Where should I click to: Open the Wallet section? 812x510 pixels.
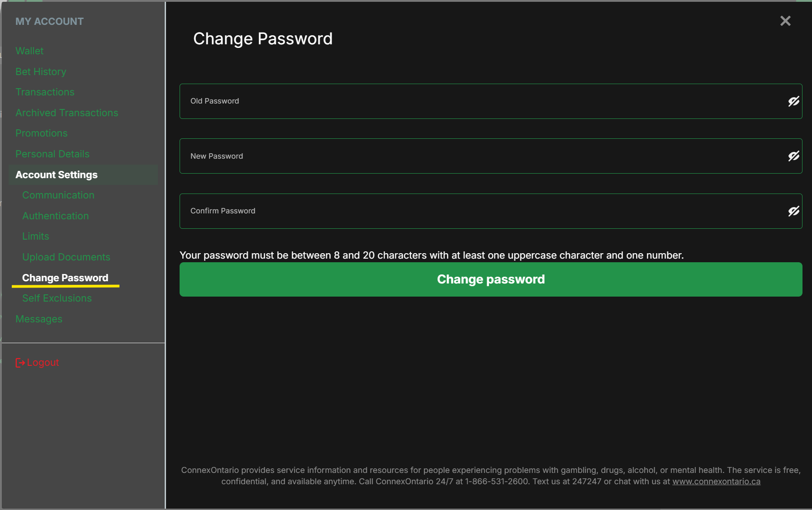coord(29,51)
